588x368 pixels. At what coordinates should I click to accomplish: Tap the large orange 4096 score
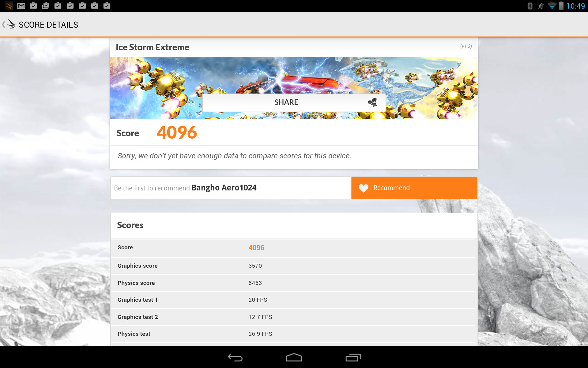click(x=177, y=132)
